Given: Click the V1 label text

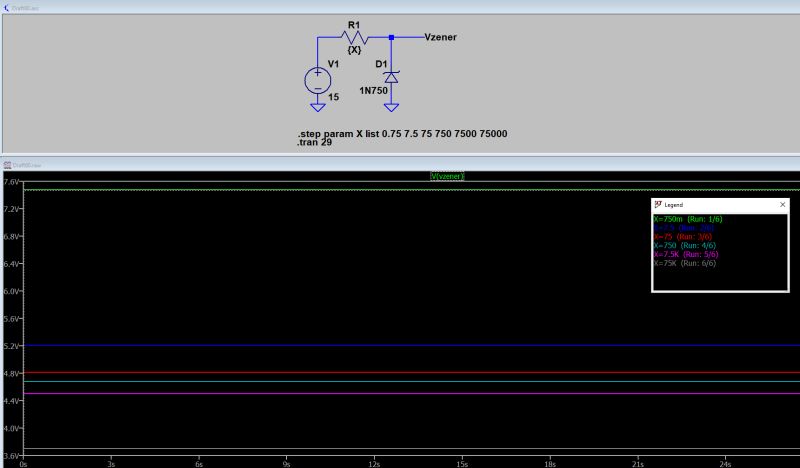Looking at the screenshot, I should [x=333, y=64].
